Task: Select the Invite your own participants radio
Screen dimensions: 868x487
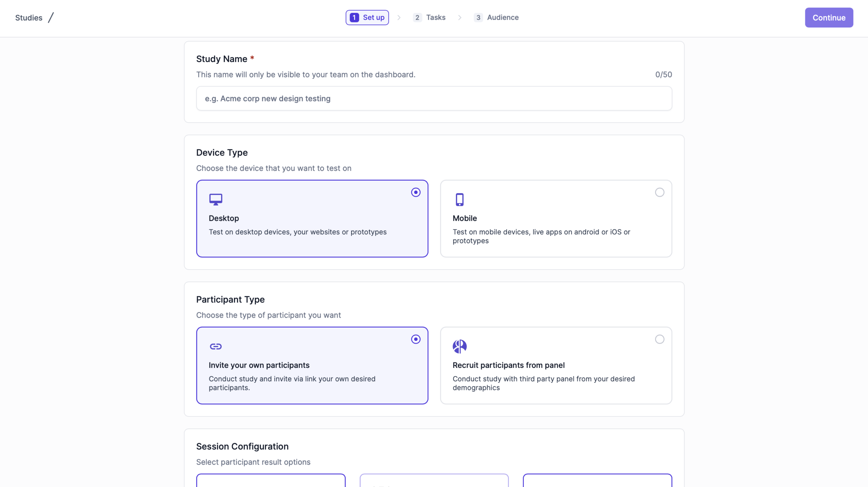Action: (x=416, y=339)
